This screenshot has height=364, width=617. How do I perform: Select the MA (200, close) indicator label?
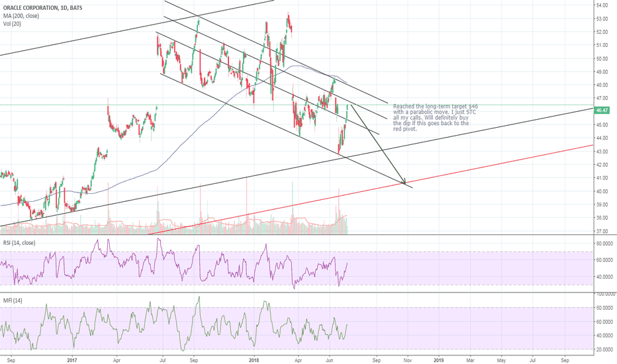pyautogui.click(x=21, y=16)
